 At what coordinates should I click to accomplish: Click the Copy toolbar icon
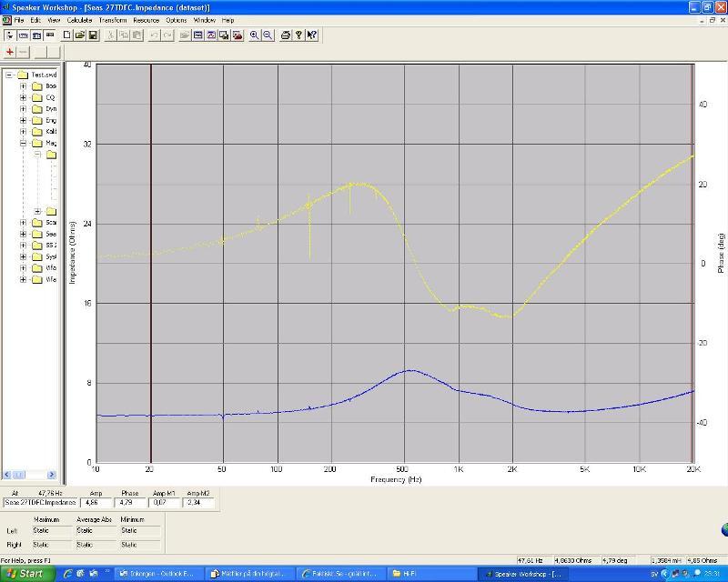point(124,35)
